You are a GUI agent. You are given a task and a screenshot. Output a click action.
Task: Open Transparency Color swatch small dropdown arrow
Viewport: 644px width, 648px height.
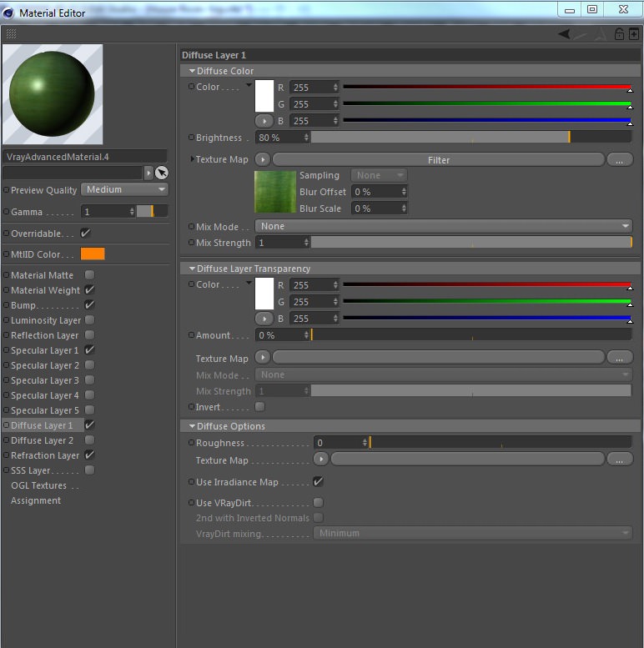[249, 283]
